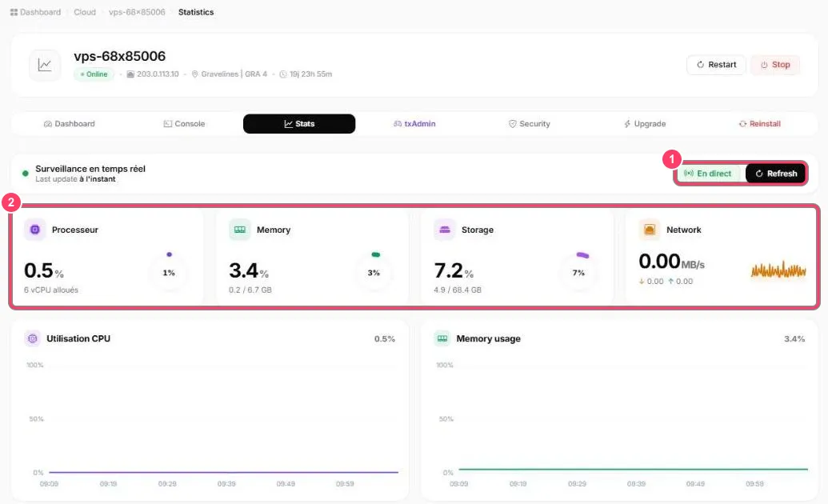Click the Last update à l'instant text
The width and height of the screenshot is (828, 504).
click(x=75, y=179)
